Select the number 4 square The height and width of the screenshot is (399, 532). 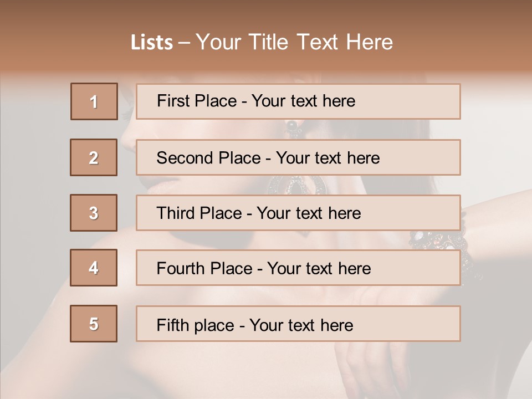point(94,268)
